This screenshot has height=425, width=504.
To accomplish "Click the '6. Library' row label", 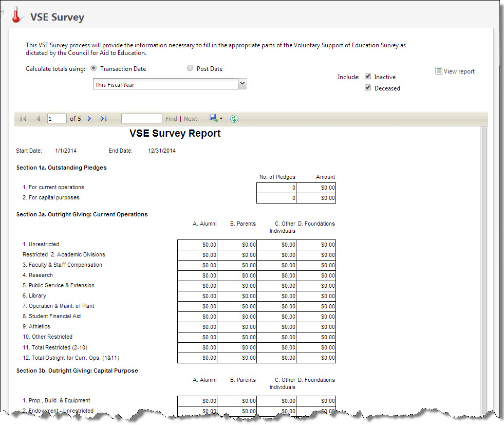I will (x=34, y=296).
